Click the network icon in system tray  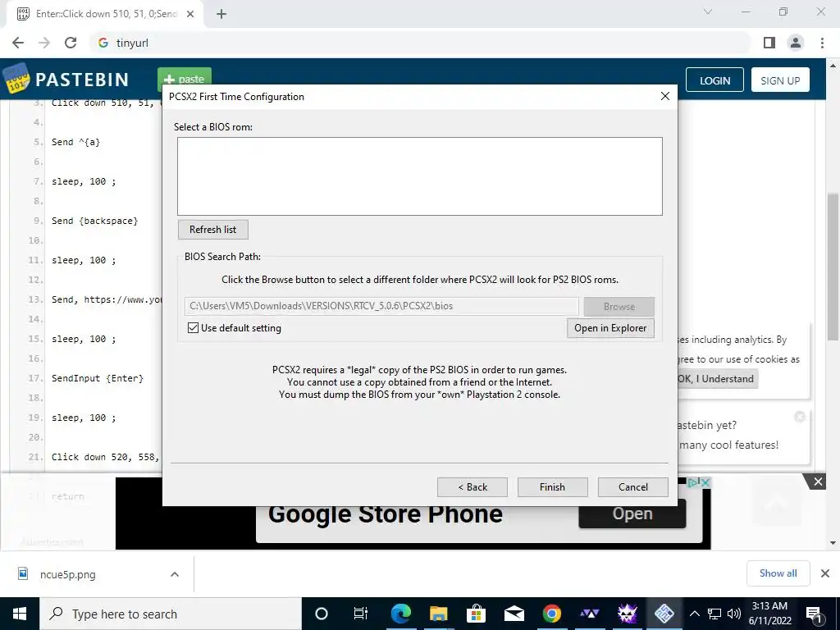714,614
